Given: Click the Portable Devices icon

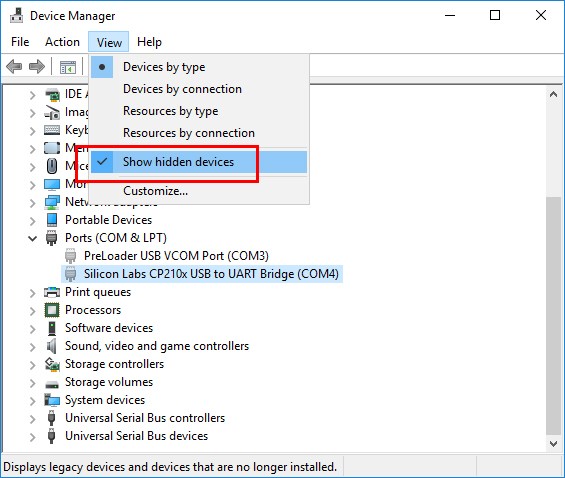Looking at the screenshot, I should (x=52, y=220).
